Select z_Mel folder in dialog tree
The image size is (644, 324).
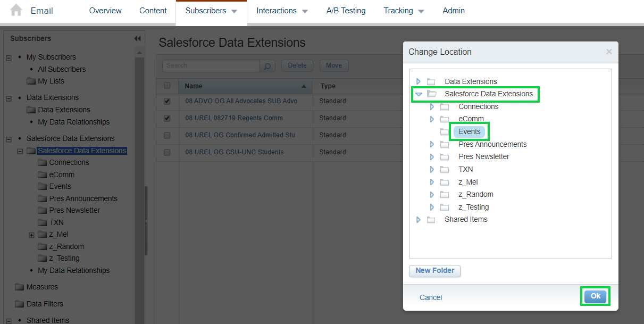pos(468,182)
